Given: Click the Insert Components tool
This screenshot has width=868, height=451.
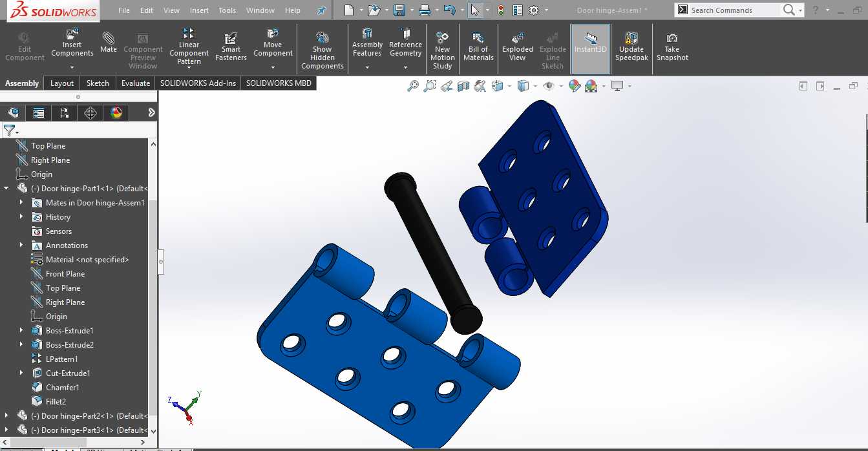Looking at the screenshot, I should (72, 43).
